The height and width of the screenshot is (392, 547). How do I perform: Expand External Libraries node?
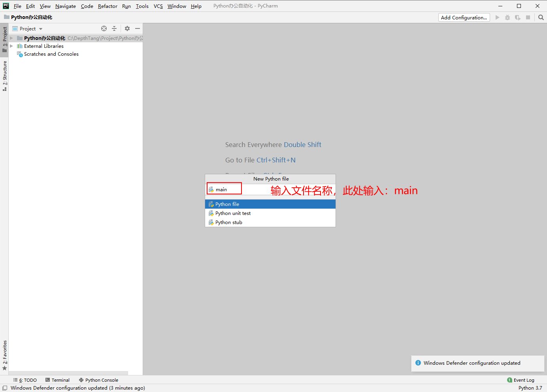(x=11, y=46)
